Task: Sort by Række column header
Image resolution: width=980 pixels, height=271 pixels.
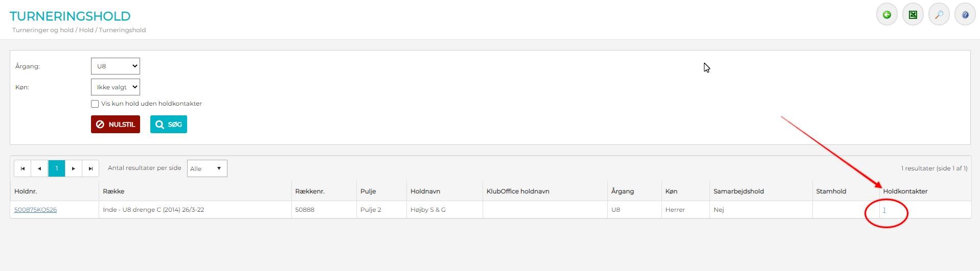Action: point(113,191)
